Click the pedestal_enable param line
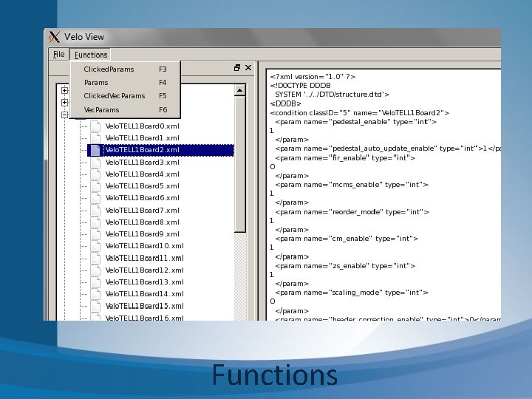532x399 pixels. [x=356, y=122]
